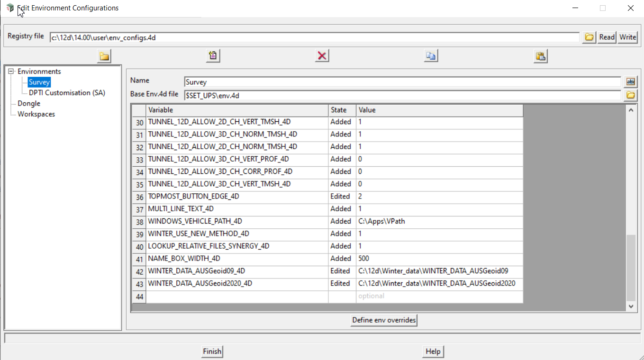The height and width of the screenshot is (360, 644).
Task: Open the Workspaces tree item
Action: (36, 114)
